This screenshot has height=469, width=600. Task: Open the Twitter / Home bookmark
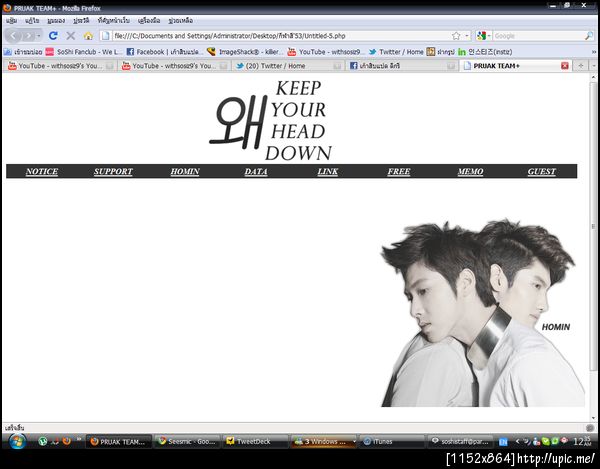(x=396, y=52)
